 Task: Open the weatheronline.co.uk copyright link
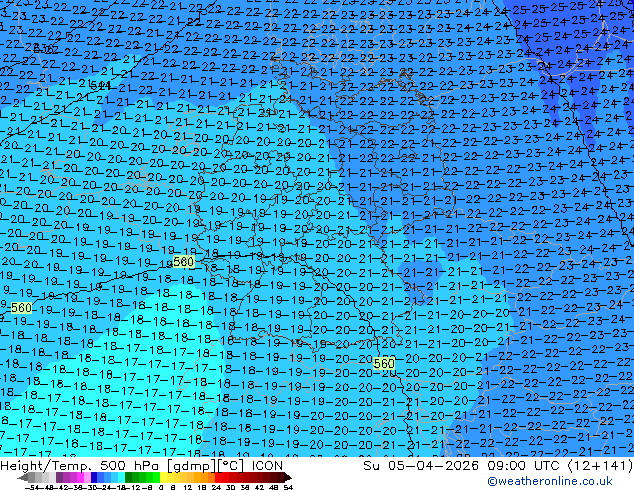coord(549,481)
